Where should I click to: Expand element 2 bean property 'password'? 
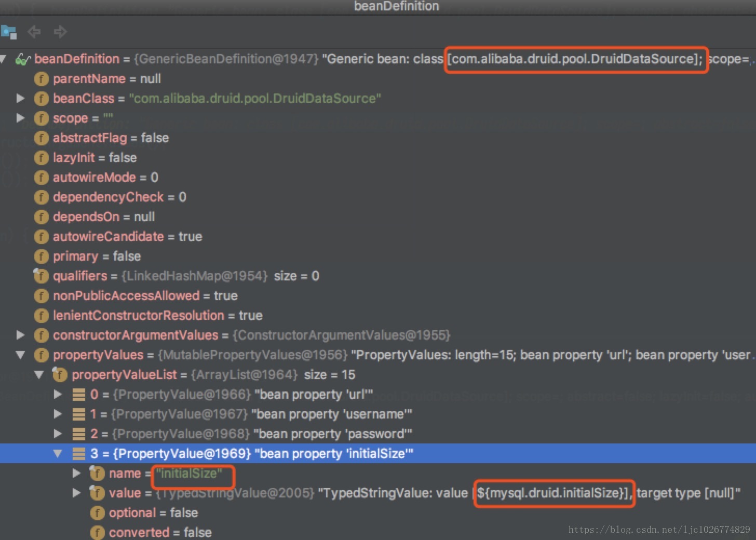click(58, 434)
